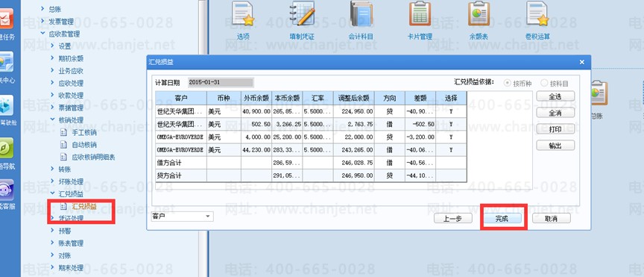The height and width of the screenshot is (277, 644).
Task: Open 转账 in the navigation tree
Action: pyautogui.click(x=65, y=169)
